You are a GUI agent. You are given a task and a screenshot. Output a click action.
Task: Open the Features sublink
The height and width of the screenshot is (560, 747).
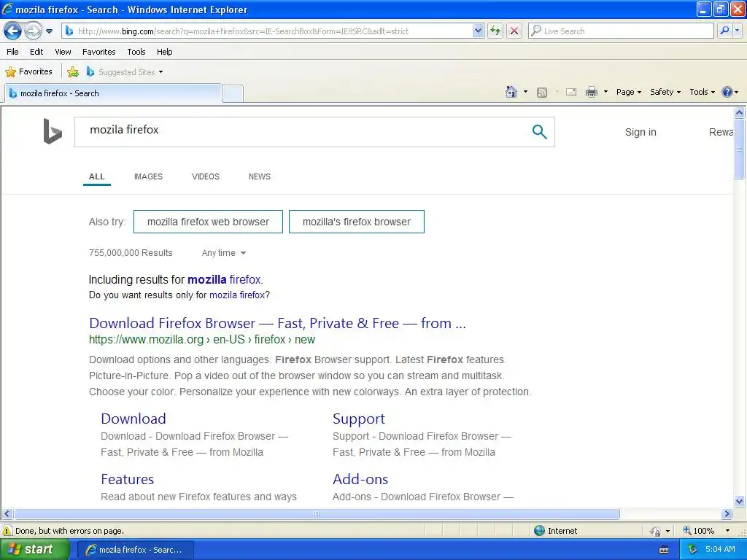[127, 479]
